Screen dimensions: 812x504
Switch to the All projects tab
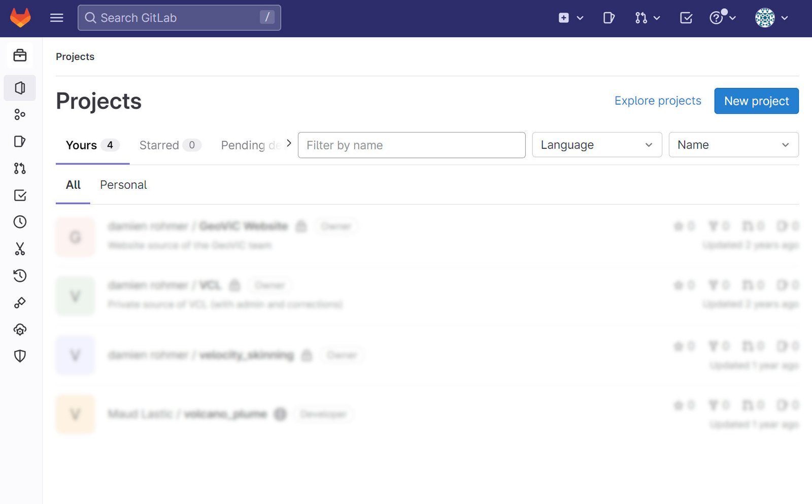[73, 185]
